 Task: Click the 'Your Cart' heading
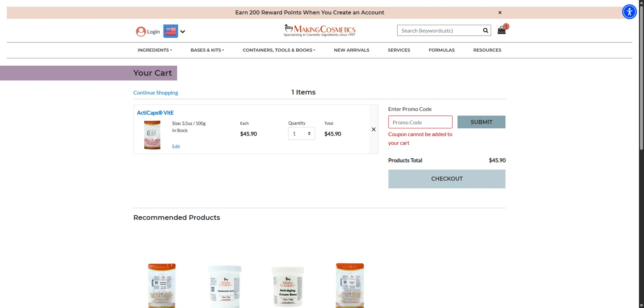(x=152, y=73)
